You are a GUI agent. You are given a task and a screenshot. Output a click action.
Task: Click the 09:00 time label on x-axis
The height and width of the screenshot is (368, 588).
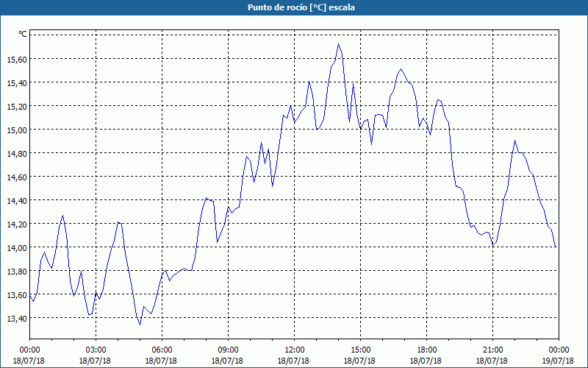click(x=228, y=350)
